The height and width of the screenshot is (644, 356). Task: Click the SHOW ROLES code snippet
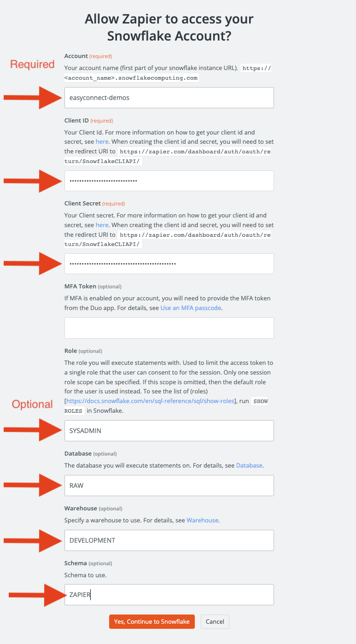click(x=166, y=406)
